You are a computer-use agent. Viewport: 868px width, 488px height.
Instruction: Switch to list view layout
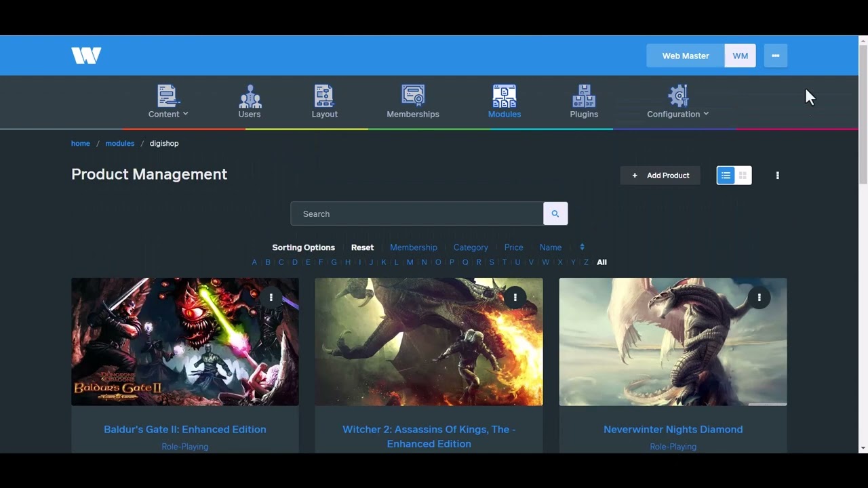coord(726,176)
